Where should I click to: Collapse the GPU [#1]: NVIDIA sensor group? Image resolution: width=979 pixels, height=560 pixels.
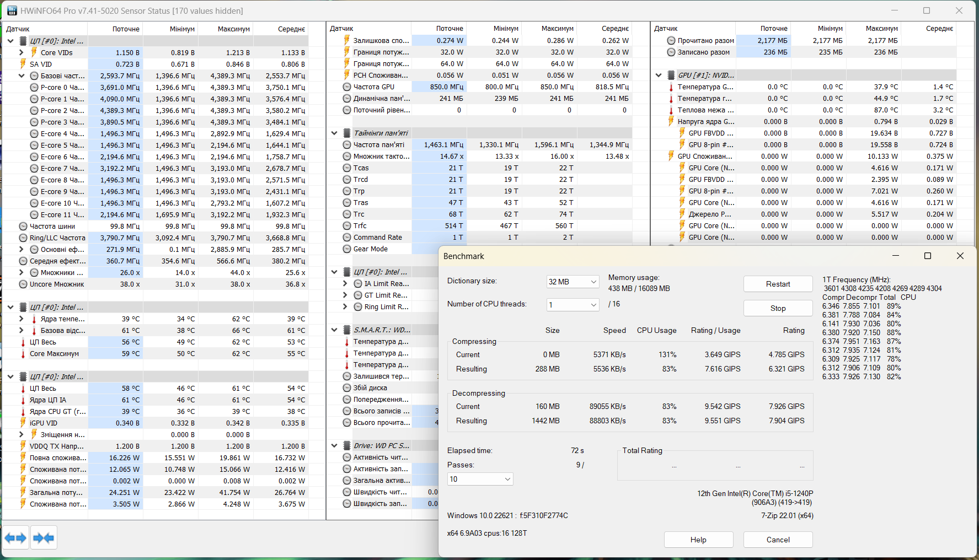[659, 75]
